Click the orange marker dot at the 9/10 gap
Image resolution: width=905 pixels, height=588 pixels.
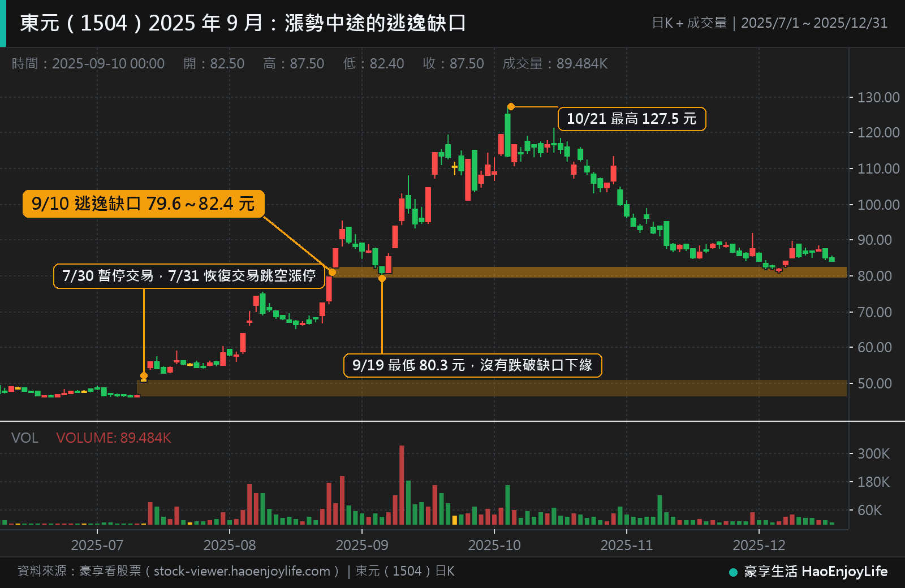click(x=332, y=272)
